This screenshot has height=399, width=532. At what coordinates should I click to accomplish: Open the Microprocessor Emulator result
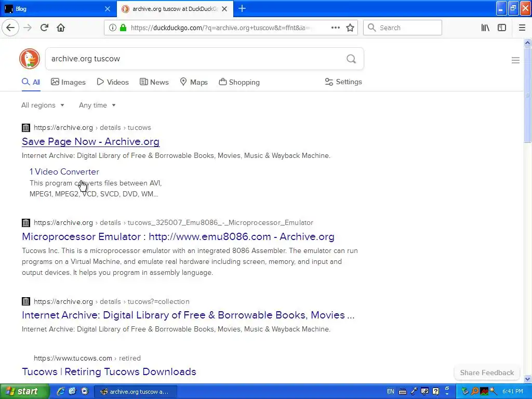[178, 236]
